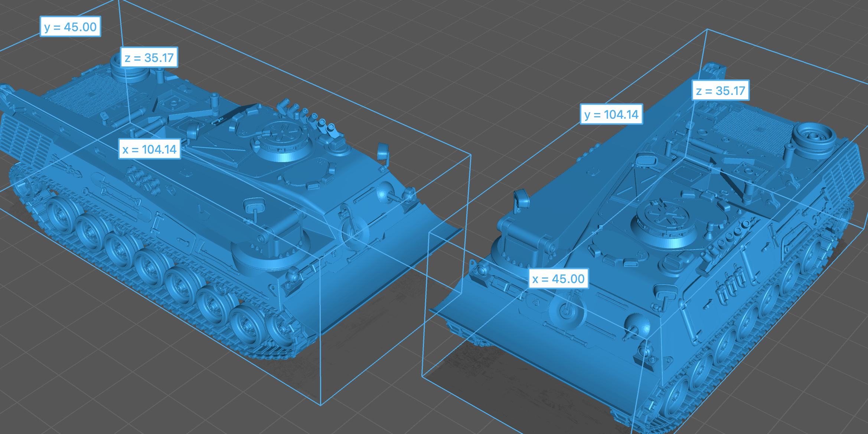
Task: Click the right model's x = 45.00 label
Action: point(558,279)
